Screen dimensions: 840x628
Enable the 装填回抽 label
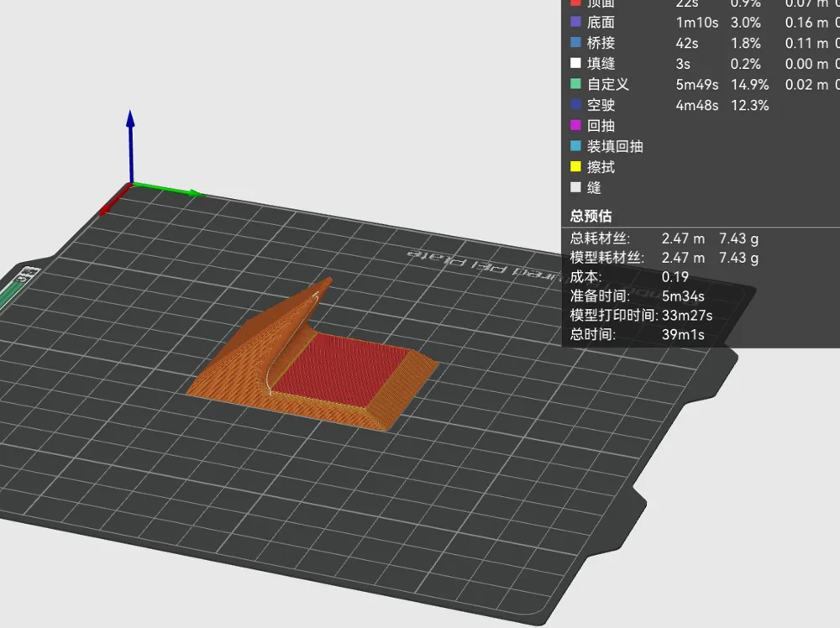(x=615, y=146)
